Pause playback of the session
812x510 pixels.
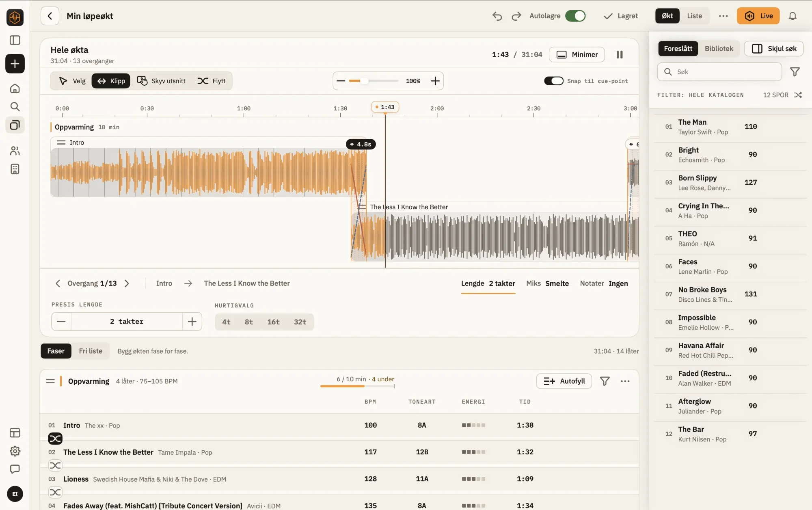620,54
